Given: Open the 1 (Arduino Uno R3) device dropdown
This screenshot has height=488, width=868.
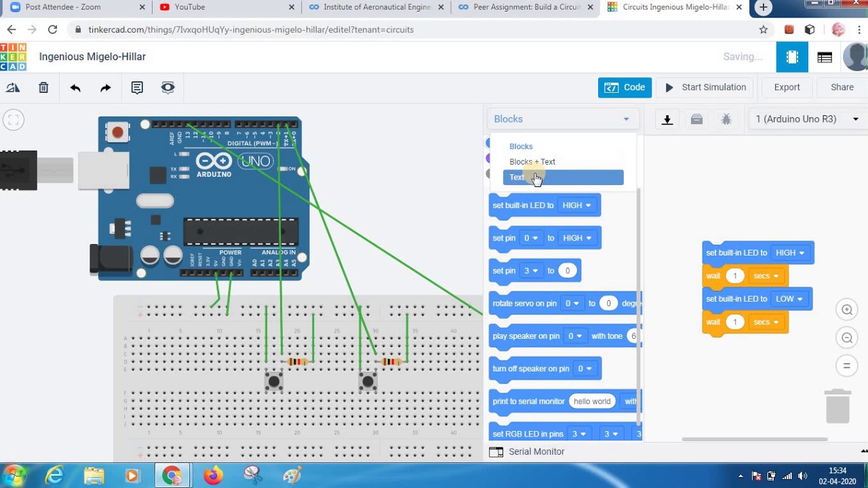Looking at the screenshot, I should (x=807, y=119).
